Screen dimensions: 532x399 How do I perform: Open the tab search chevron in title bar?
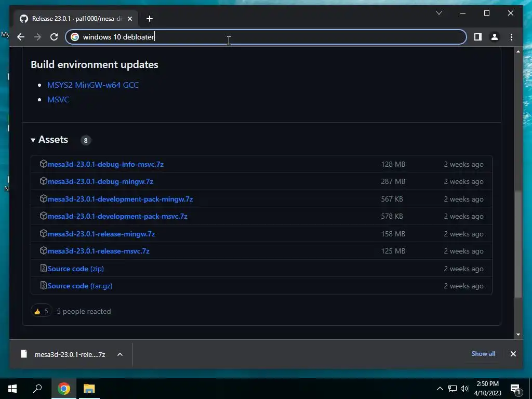coord(439,13)
